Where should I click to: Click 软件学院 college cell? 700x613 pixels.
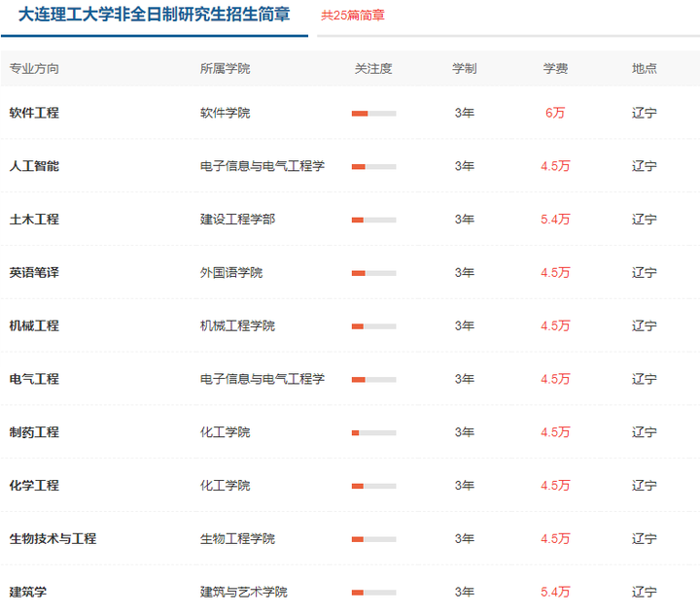(225, 113)
